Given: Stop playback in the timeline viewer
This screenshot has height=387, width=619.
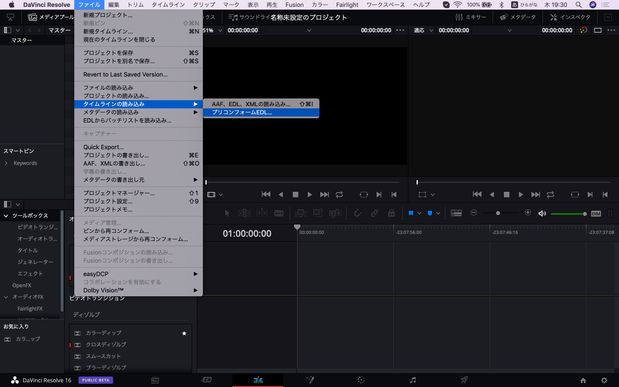Looking at the screenshot, I should [506, 195].
